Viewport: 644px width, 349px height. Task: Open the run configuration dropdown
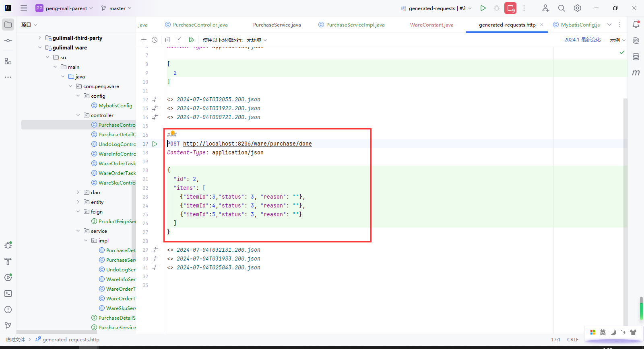tap(436, 8)
